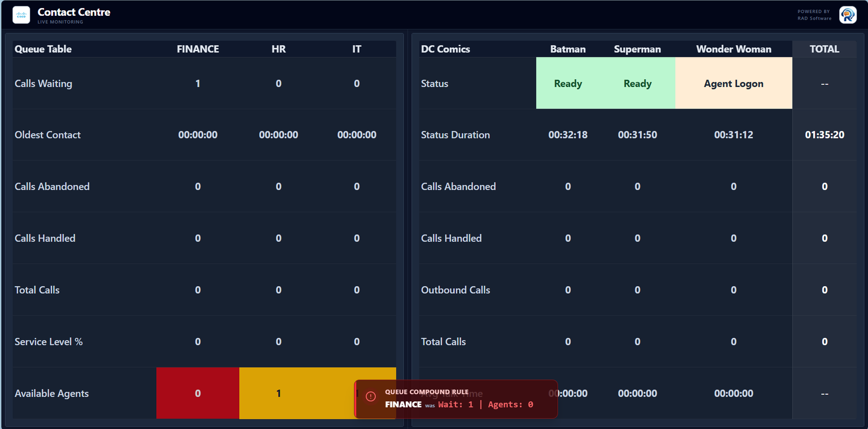868x429 pixels.
Task: Click the Service Level % row label
Action: point(49,342)
